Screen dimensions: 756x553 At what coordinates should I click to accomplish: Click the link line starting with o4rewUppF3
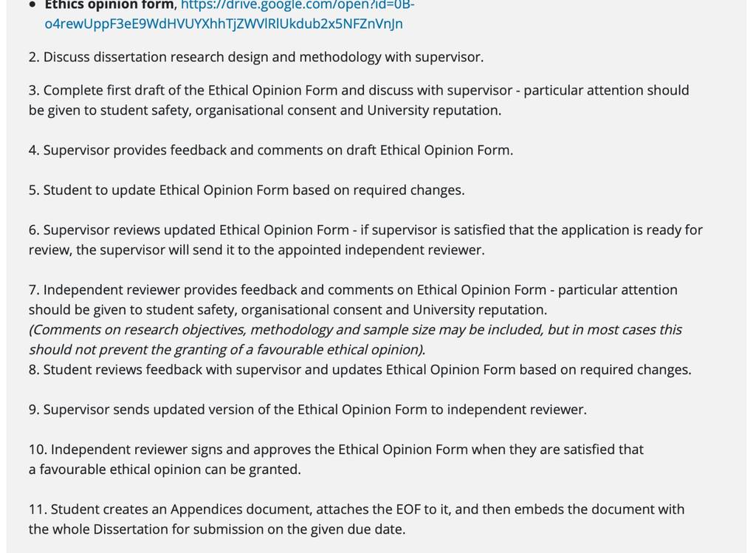[x=224, y=24]
